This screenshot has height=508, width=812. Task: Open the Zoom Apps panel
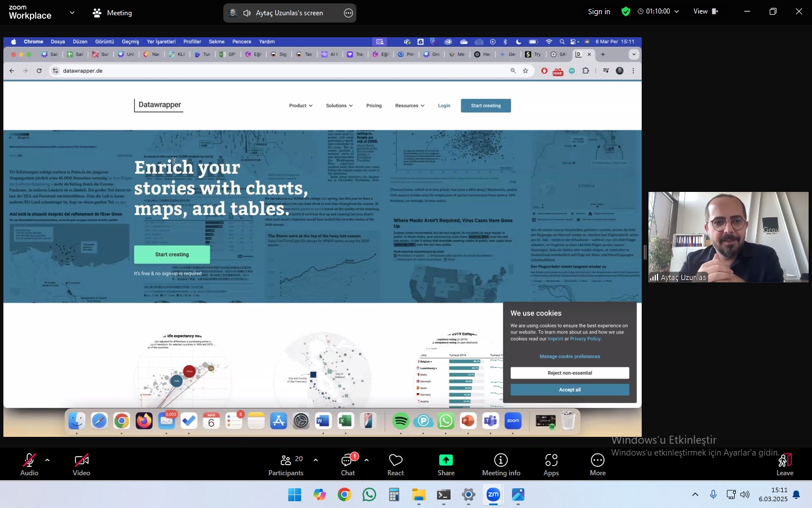pyautogui.click(x=551, y=465)
